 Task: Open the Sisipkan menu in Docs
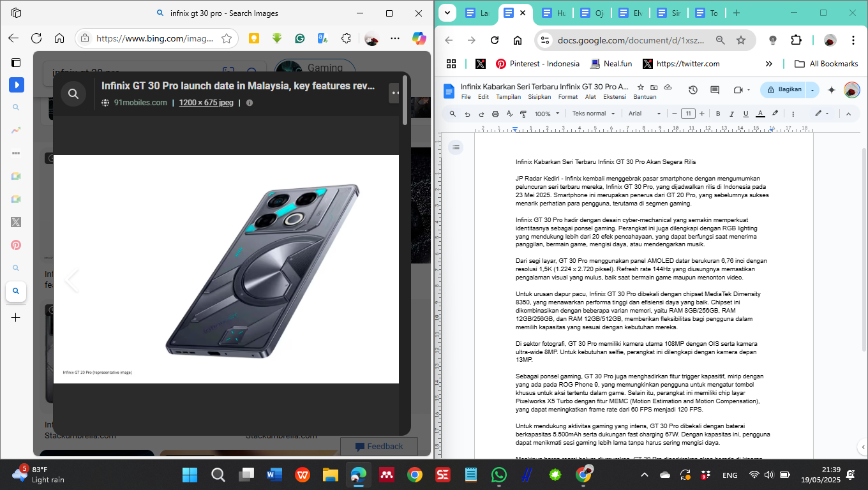pos(540,97)
